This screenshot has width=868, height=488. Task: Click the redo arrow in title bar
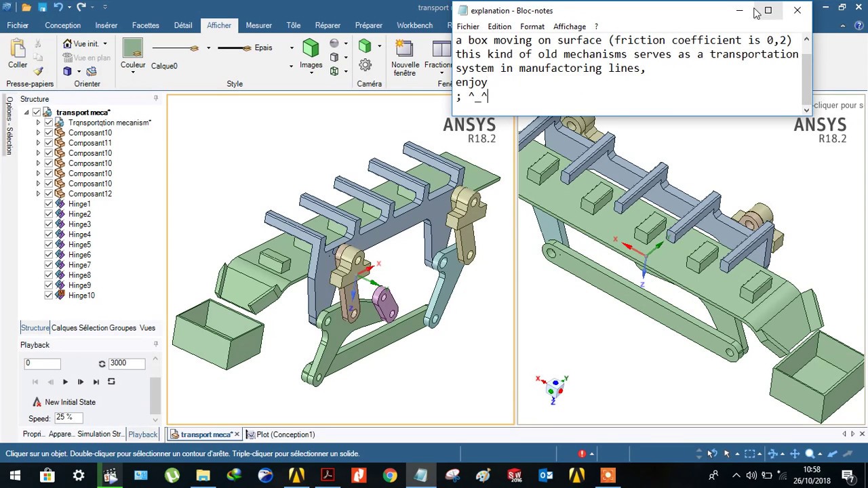point(81,7)
